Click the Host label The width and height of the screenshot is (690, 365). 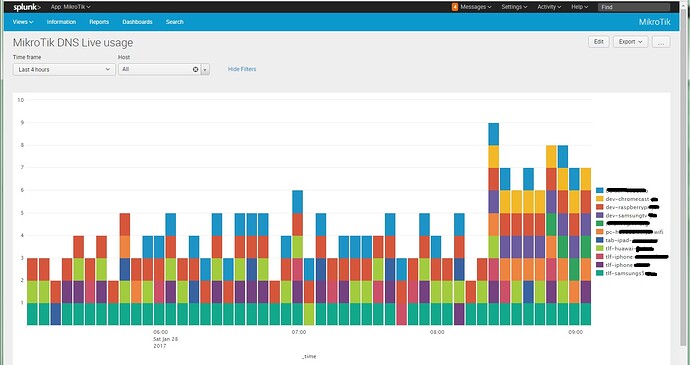click(x=124, y=57)
